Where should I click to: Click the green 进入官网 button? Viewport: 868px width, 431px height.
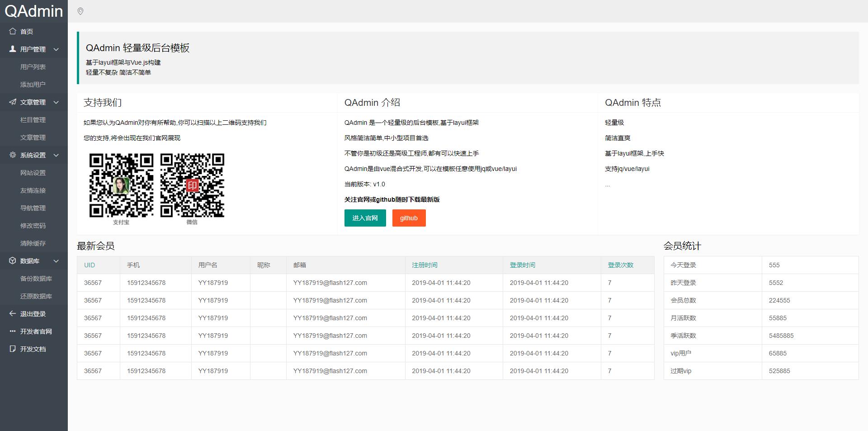click(x=365, y=218)
